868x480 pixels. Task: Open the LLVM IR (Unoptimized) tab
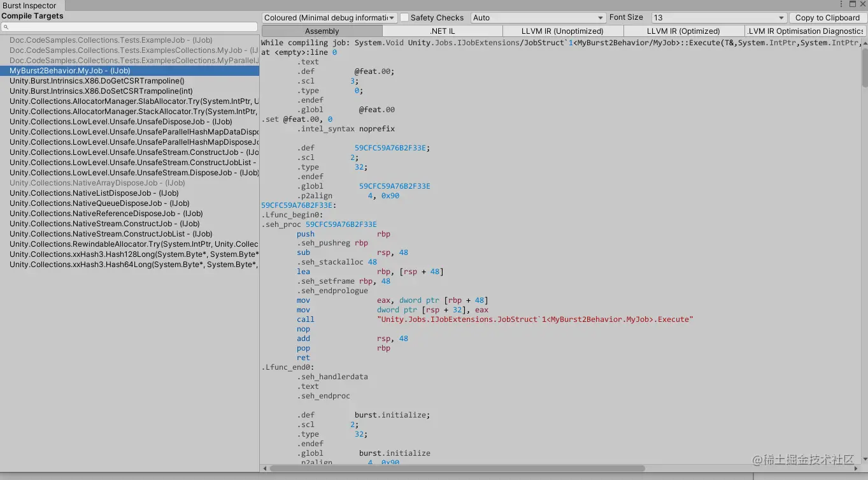(x=563, y=31)
